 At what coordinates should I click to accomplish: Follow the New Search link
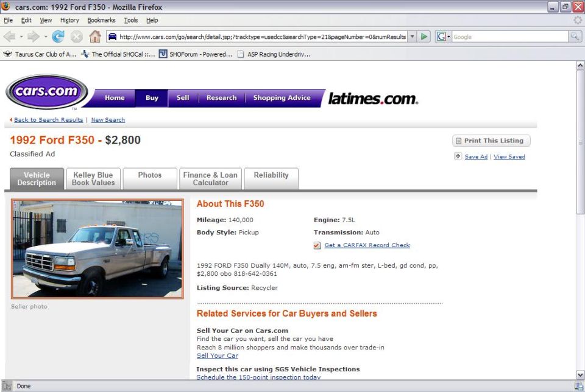(x=108, y=120)
